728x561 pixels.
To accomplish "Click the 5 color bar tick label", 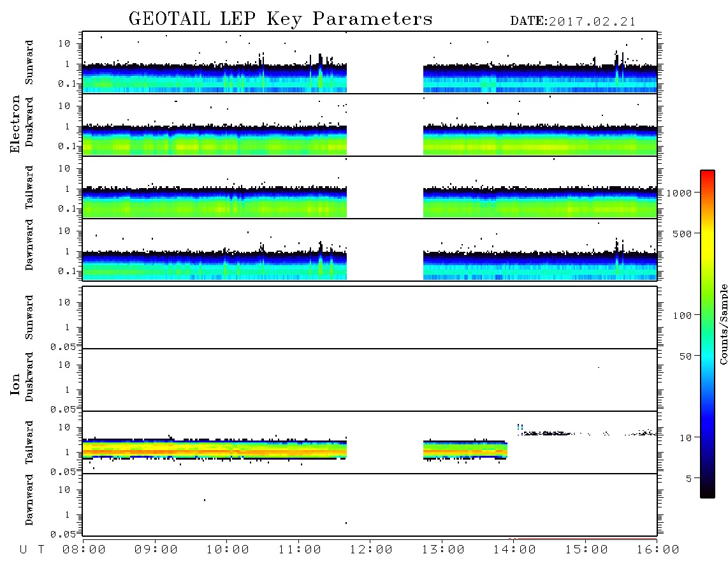I will click(x=688, y=479).
